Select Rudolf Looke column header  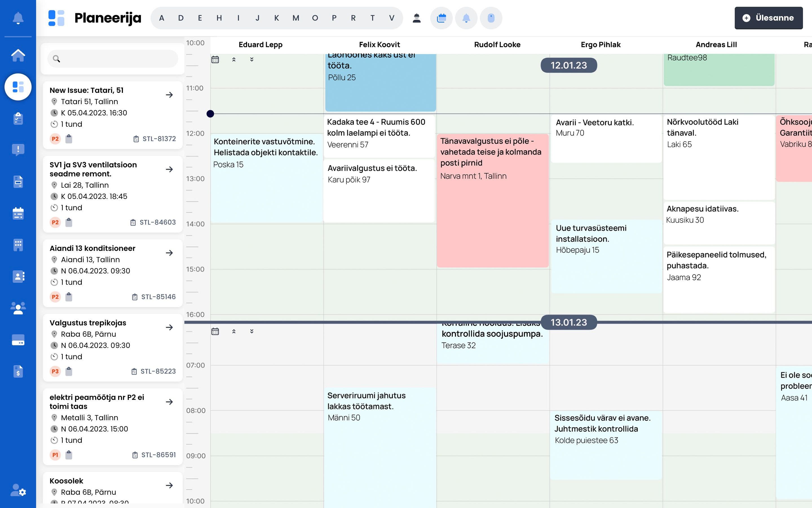pyautogui.click(x=497, y=45)
